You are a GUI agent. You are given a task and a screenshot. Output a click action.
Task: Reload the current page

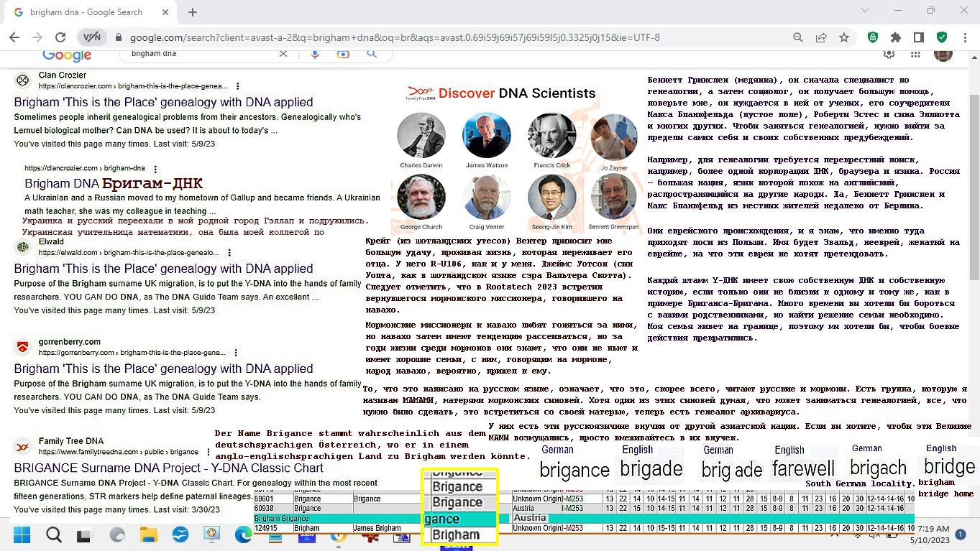60,37
